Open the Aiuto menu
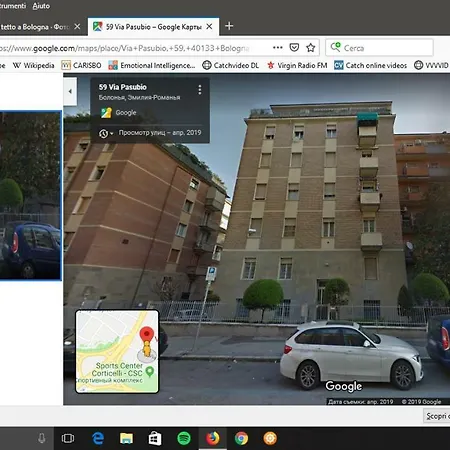This screenshot has height=450, width=450. tap(41, 6)
